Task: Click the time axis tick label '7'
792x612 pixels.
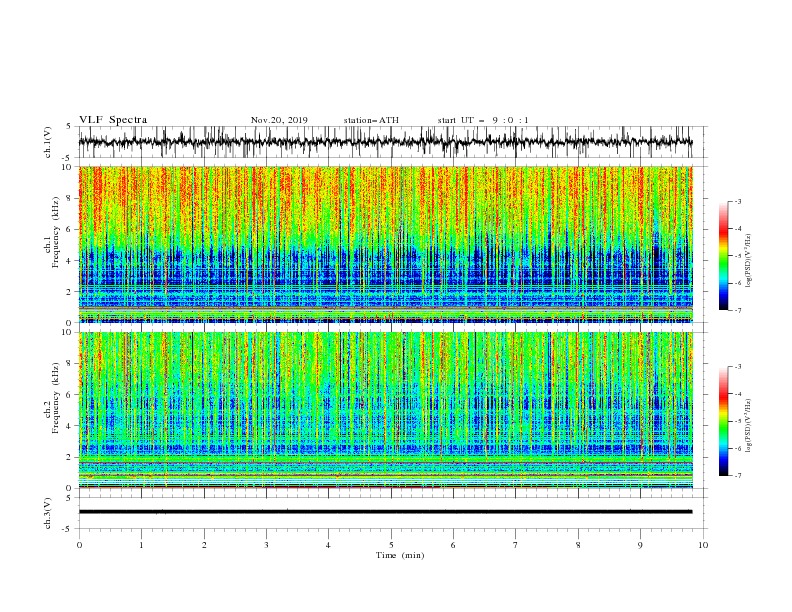Action: (516, 545)
